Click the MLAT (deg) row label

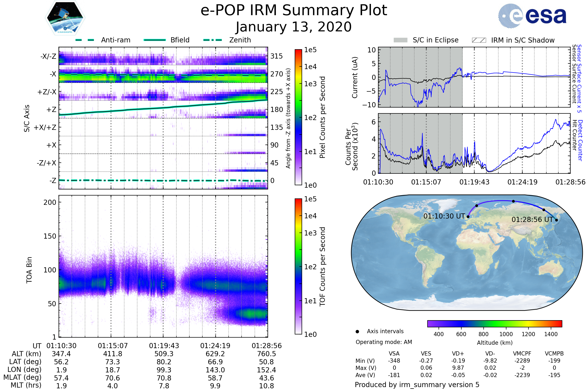[x=23, y=378]
